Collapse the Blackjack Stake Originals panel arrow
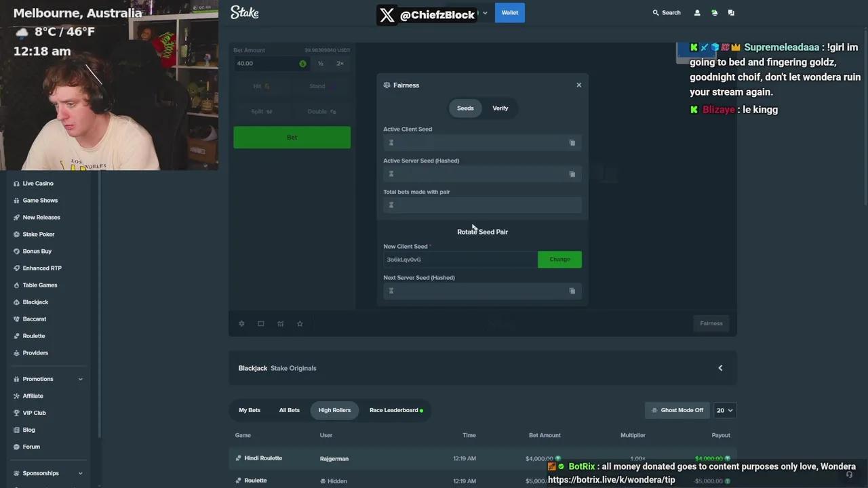 point(720,368)
